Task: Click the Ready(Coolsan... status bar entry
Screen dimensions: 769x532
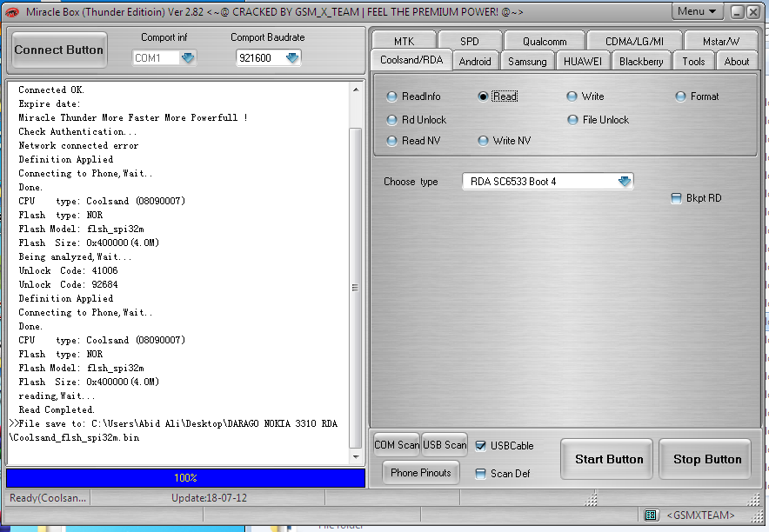Action: tap(48, 498)
